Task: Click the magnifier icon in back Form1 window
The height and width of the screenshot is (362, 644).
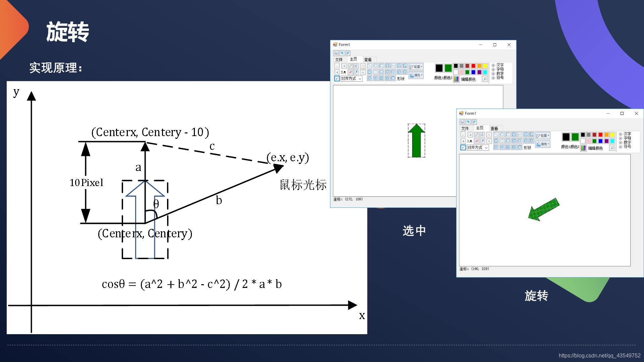Action: [485, 79]
